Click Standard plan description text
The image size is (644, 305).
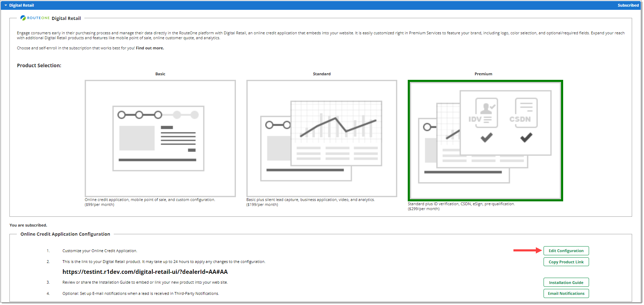310,200
